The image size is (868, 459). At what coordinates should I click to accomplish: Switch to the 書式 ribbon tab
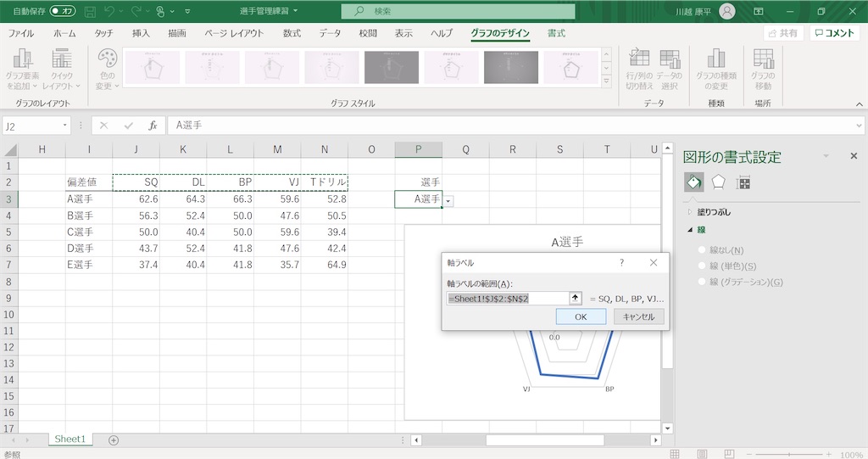556,33
